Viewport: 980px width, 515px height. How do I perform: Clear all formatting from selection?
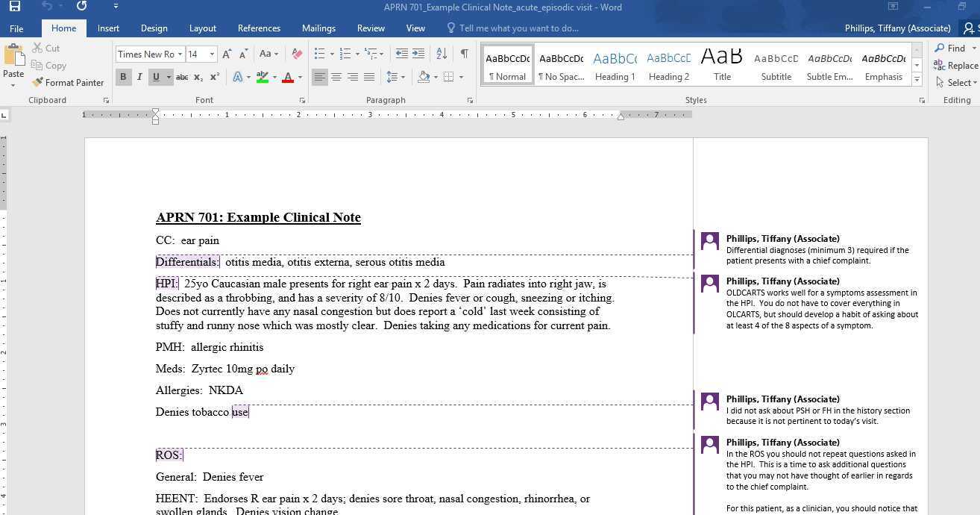297,54
